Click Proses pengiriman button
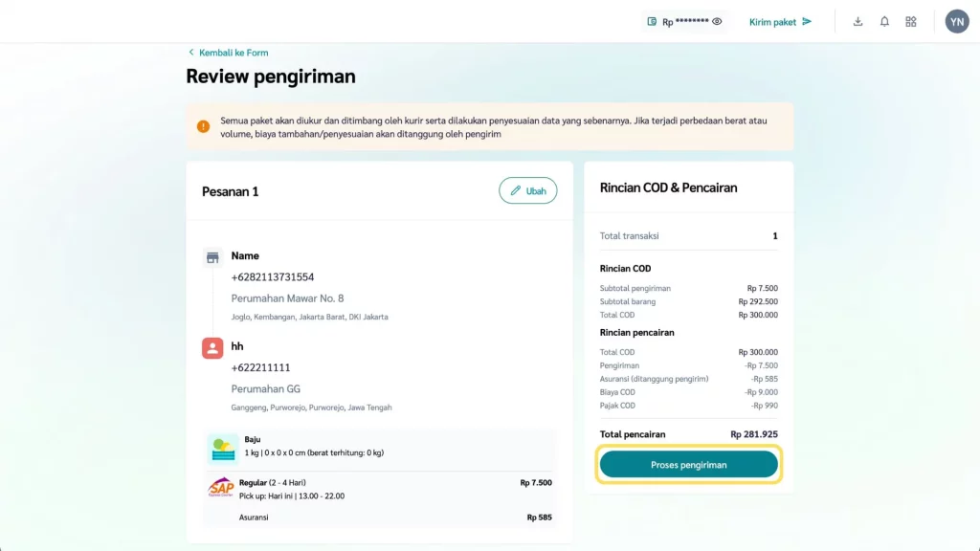980x551 pixels. tap(688, 465)
